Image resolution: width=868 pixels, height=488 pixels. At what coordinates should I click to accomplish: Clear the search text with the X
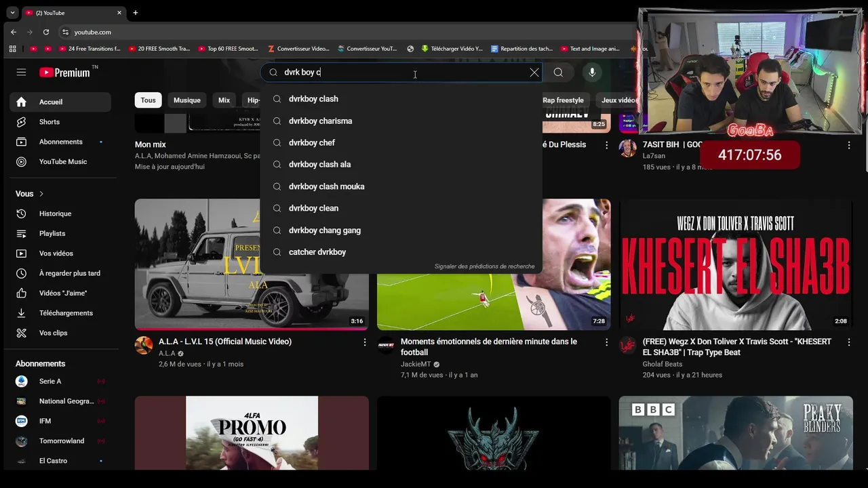[x=534, y=73]
